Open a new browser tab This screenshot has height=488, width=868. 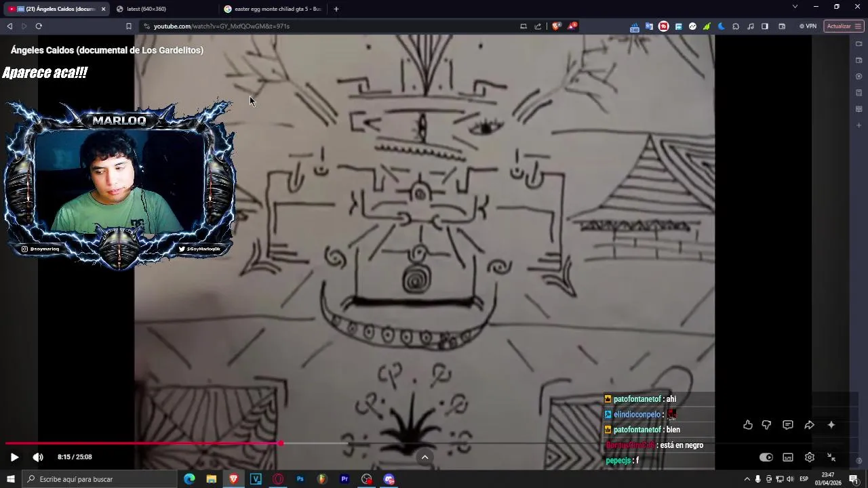coord(336,9)
